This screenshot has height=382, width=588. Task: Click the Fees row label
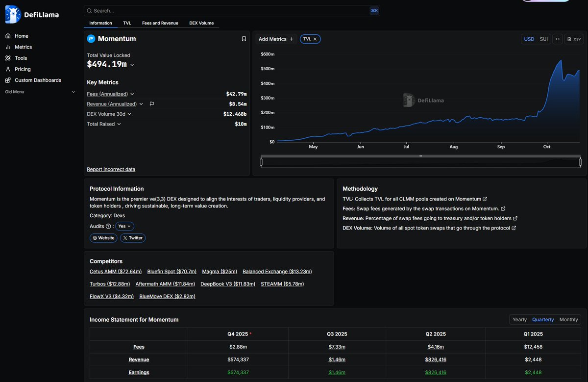tap(139, 347)
